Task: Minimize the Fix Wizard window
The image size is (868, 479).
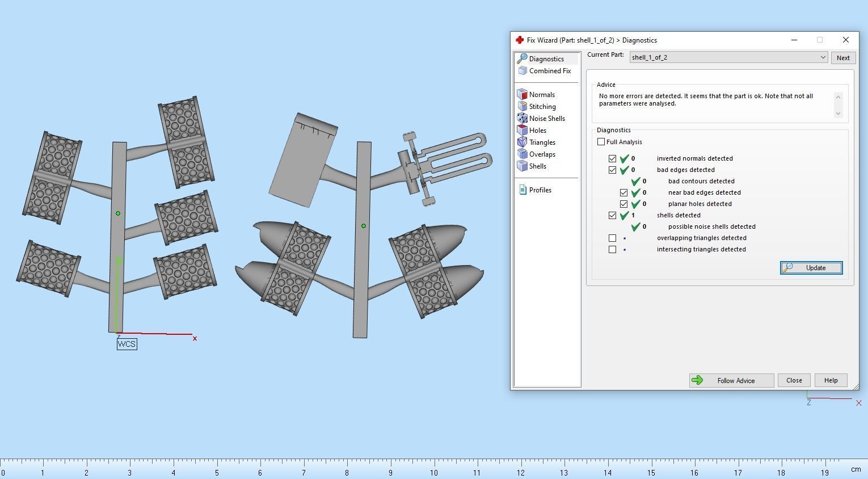Action: pyautogui.click(x=794, y=40)
